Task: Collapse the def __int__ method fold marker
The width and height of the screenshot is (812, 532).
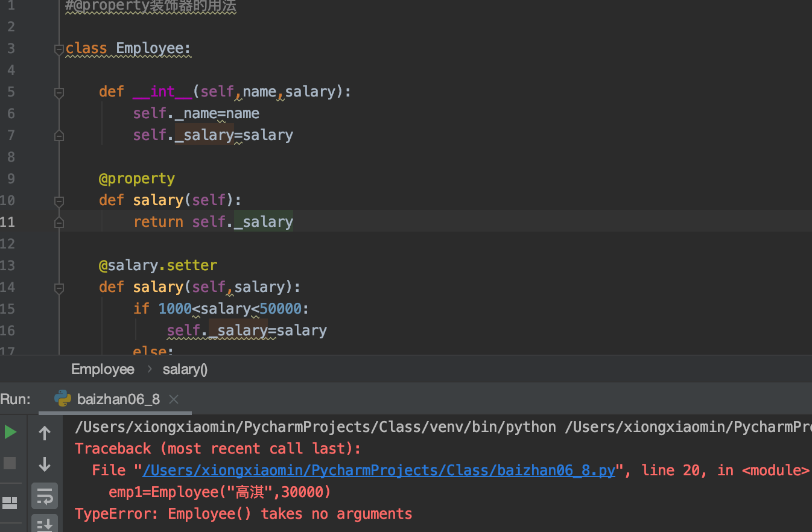Action: [59, 93]
